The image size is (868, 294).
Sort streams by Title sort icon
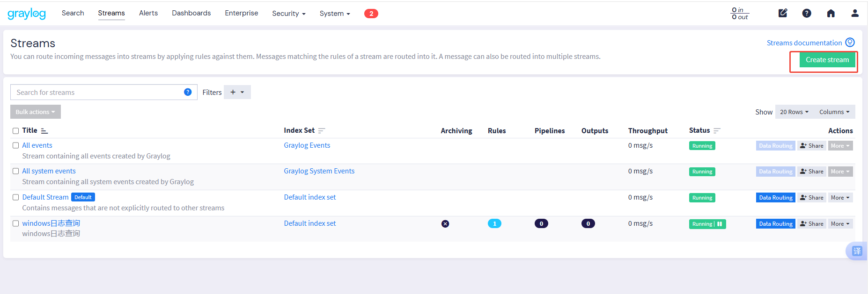click(44, 131)
